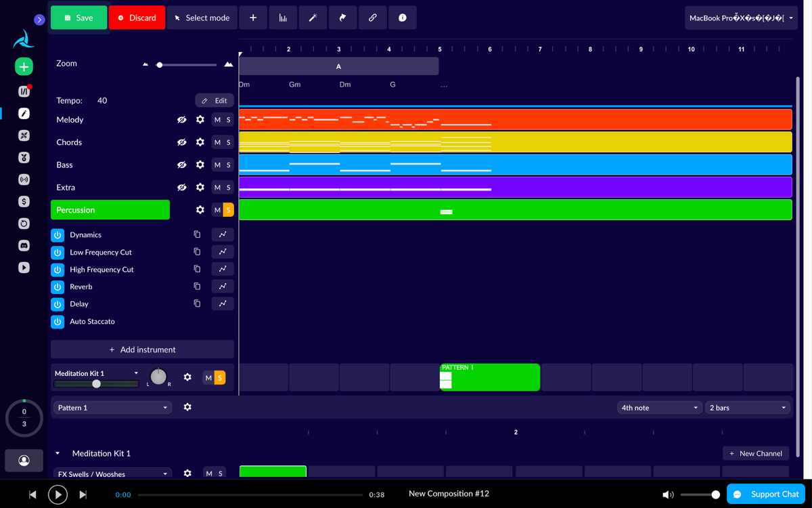Image resolution: width=812 pixels, height=508 pixels.
Task: Select the Percussion track tab
Action: [x=110, y=210]
